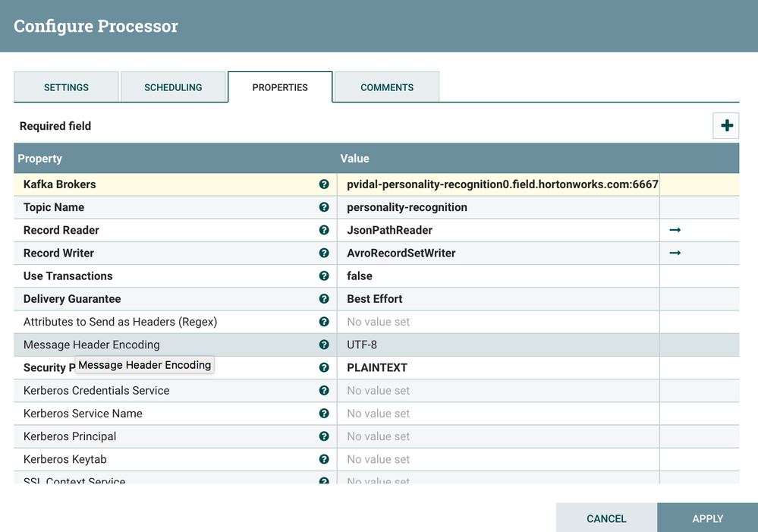Open help icon for Record Writer
Image resolution: width=758 pixels, height=532 pixels.
[x=324, y=253]
